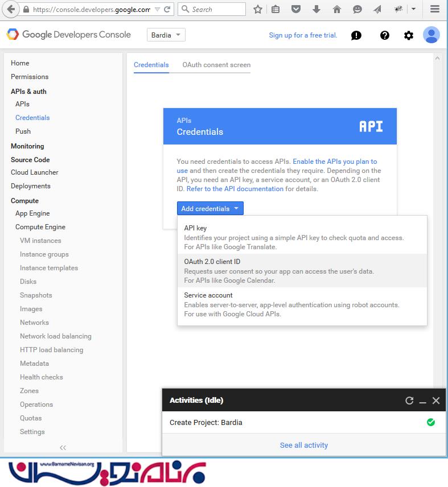
Task: Open the notifications alert icon
Action: click(356, 35)
